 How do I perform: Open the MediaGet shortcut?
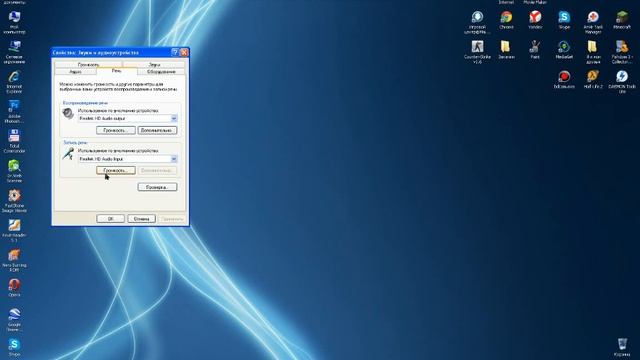tap(564, 49)
